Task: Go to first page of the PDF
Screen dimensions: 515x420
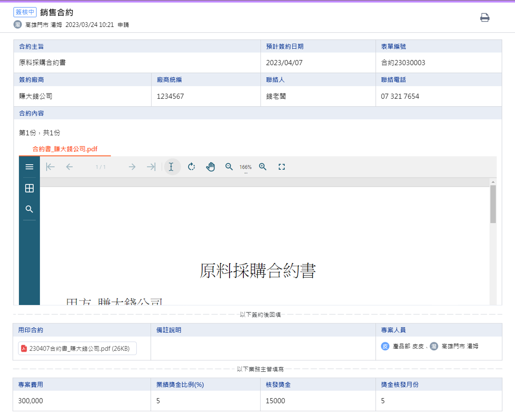Action: point(50,167)
